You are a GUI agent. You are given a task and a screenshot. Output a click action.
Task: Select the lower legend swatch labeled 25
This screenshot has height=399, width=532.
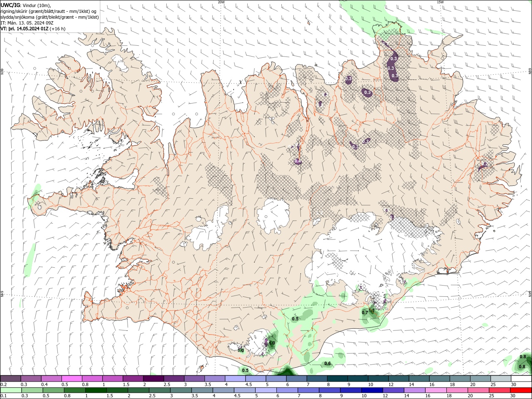point(499,390)
